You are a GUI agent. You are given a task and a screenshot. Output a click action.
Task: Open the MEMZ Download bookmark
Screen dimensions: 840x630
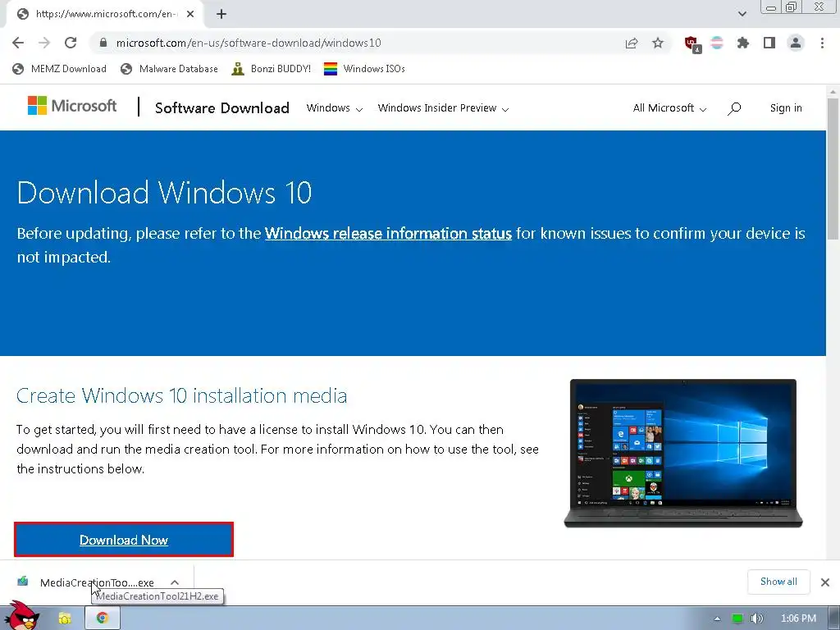point(59,69)
